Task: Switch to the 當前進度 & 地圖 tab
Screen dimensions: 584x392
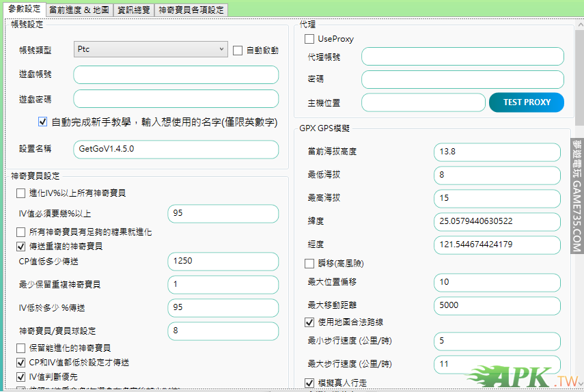Action: [79, 10]
